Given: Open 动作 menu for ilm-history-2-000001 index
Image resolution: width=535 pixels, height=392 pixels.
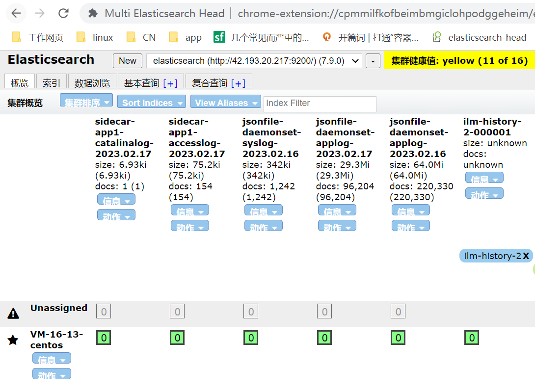Looking at the screenshot, I should pos(484,193).
